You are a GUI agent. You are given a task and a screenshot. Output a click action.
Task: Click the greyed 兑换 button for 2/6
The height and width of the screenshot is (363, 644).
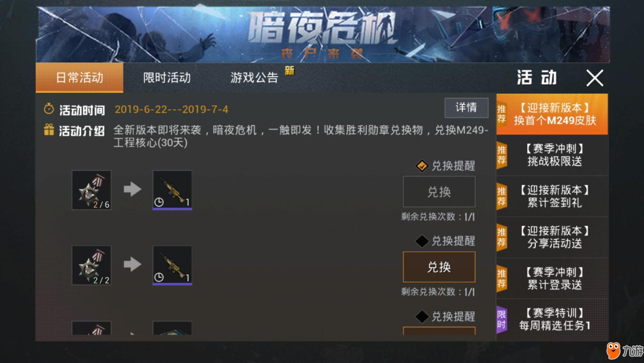coord(439,192)
